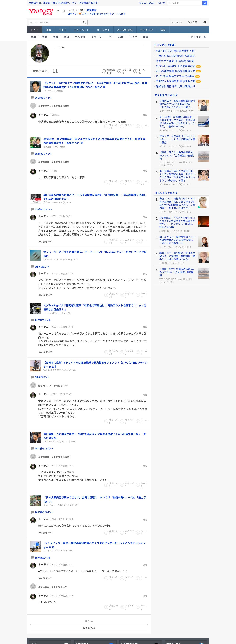Screen dimensions: 236x644
Task: Open comment ranking item 明日花キララ
Action: pyautogui.click(x=177, y=240)
